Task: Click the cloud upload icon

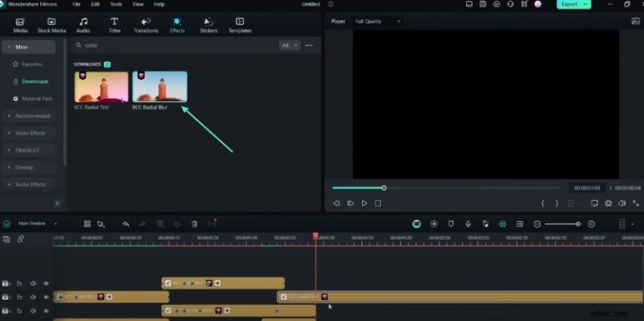Action: pyautogui.click(x=497, y=4)
